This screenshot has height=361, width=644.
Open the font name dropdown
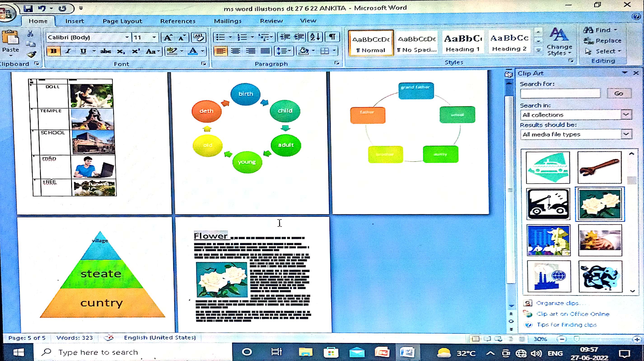[127, 37]
